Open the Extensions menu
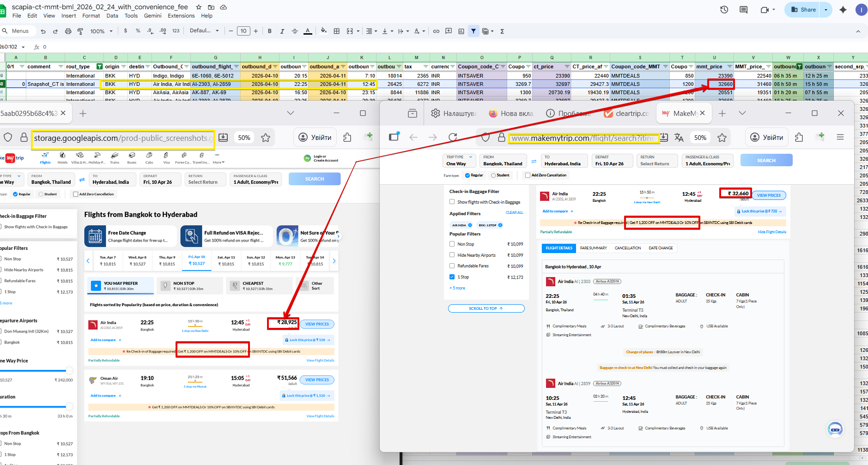The height and width of the screenshot is (465, 868). click(181, 16)
